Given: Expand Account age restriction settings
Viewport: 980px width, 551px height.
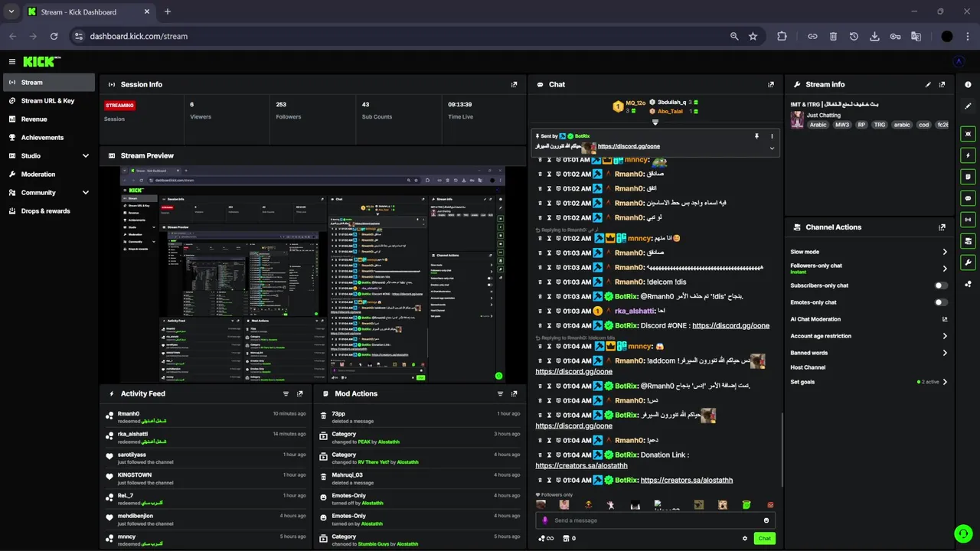Looking at the screenshot, I should pos(945,336).
